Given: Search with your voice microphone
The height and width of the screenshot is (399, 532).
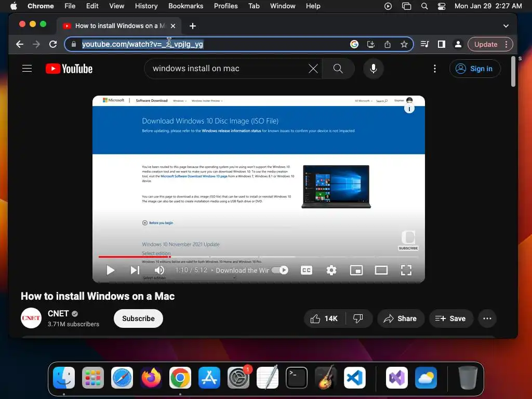Looking at the screenshot, I should [374, 69].
